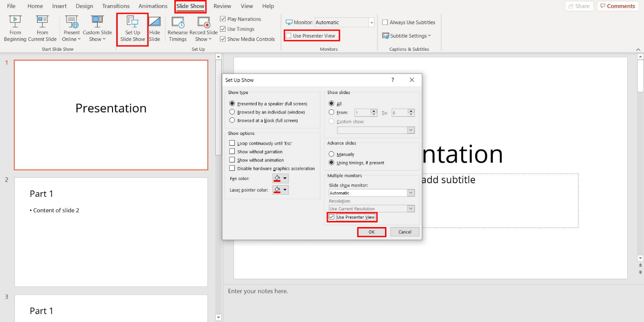Screen dimensions: 644x322
Task: Open Pen color dropdown
Action: 280,178
